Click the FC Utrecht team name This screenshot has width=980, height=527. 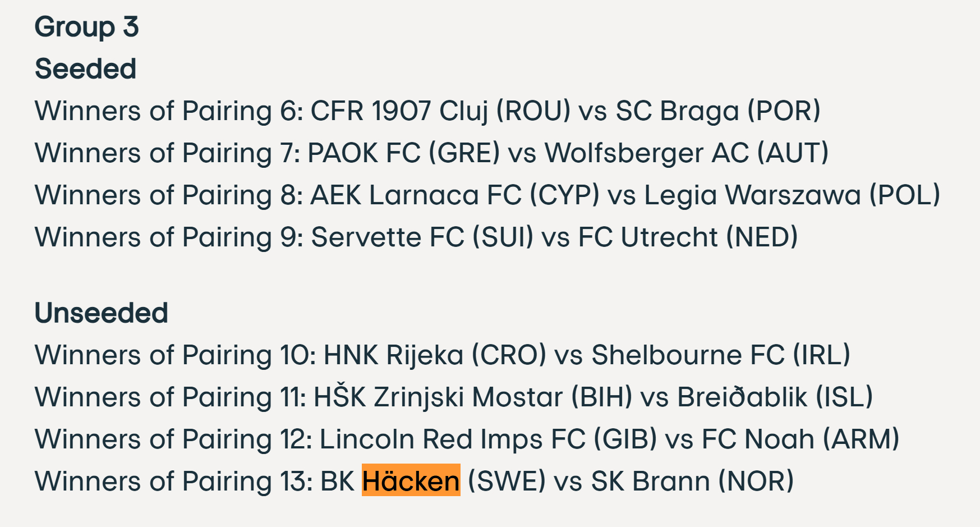tap(647, 237)
